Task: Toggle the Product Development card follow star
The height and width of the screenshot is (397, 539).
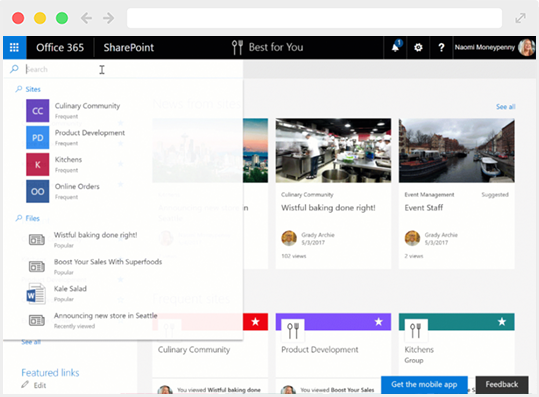Action: (379, 322)
